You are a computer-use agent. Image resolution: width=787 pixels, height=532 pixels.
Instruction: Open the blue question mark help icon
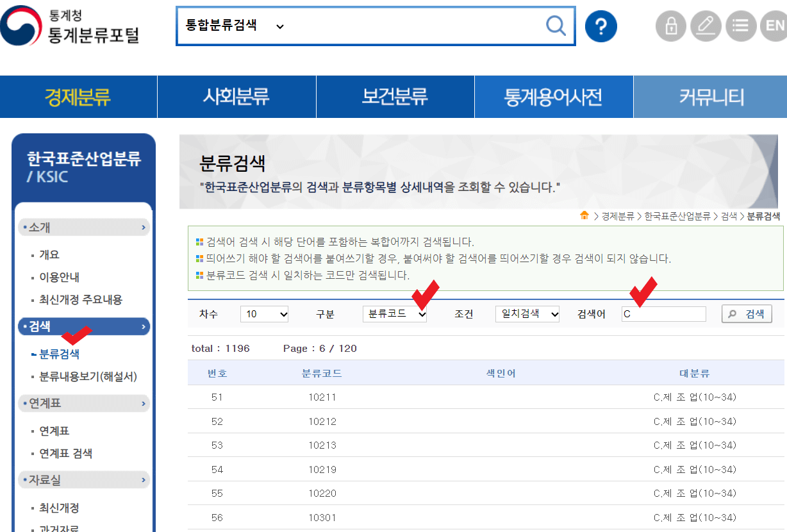pos(601,26)
